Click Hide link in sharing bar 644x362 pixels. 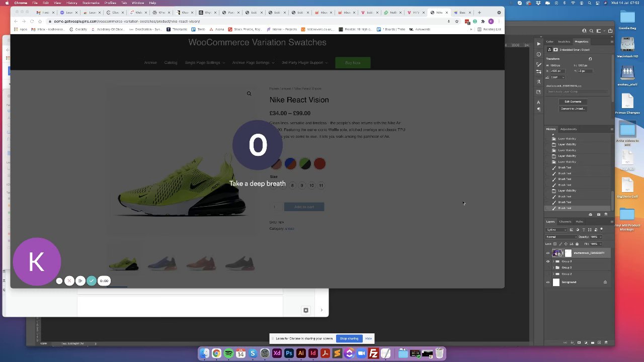(x=368, y=338)
